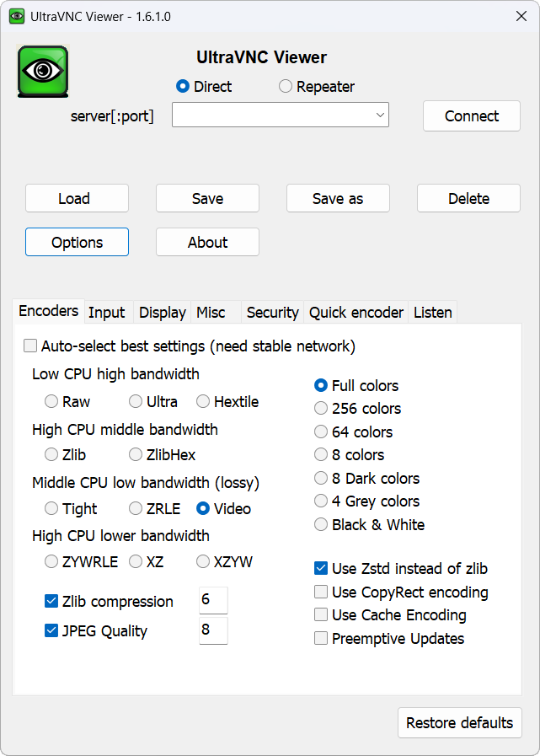This screenshot has width=540, height=756.
Task: Uncheck JPEG Quality checkbox
Action: point(51,630)
